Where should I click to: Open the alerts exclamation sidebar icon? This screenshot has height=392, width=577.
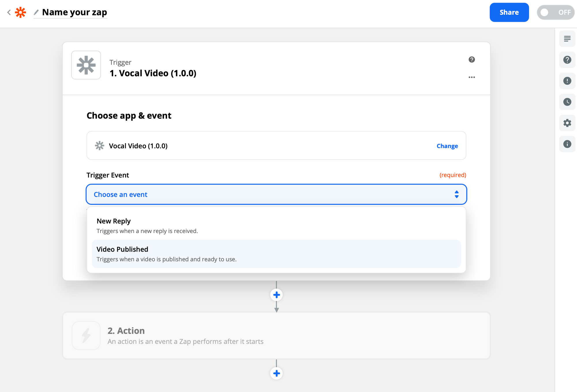[x=567, y=81]
